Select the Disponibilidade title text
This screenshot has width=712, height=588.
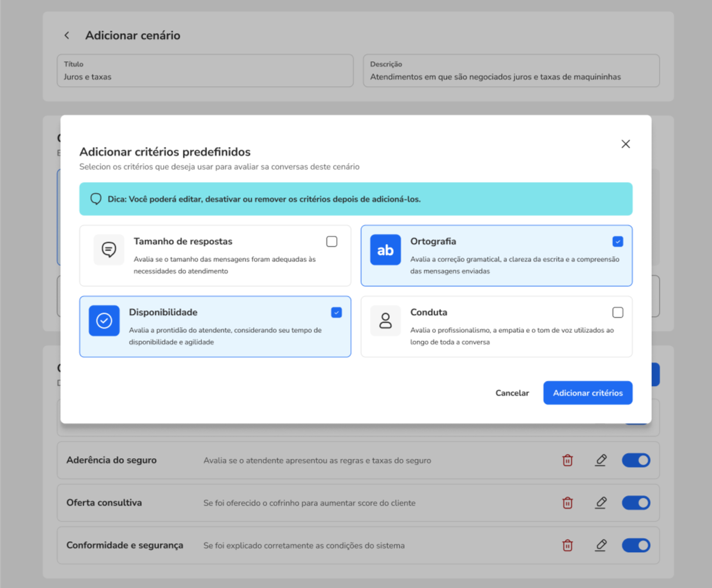click(163, 313)
